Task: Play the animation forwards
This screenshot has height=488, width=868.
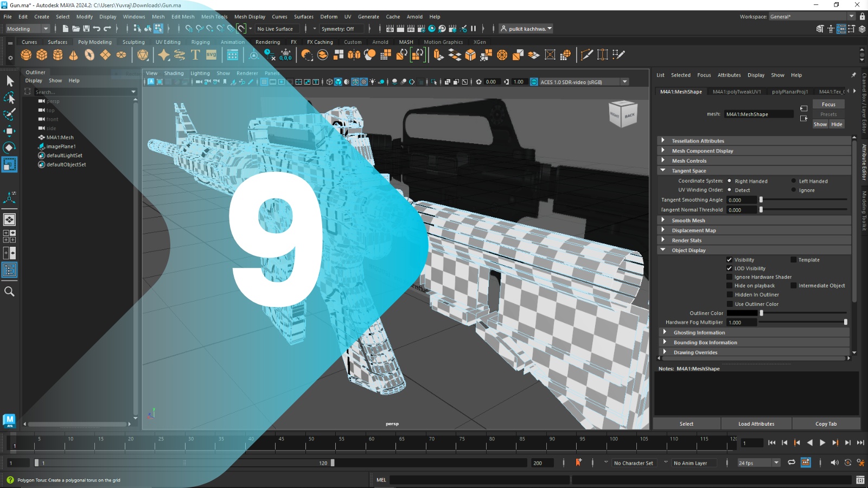Action: coord(822,443)
